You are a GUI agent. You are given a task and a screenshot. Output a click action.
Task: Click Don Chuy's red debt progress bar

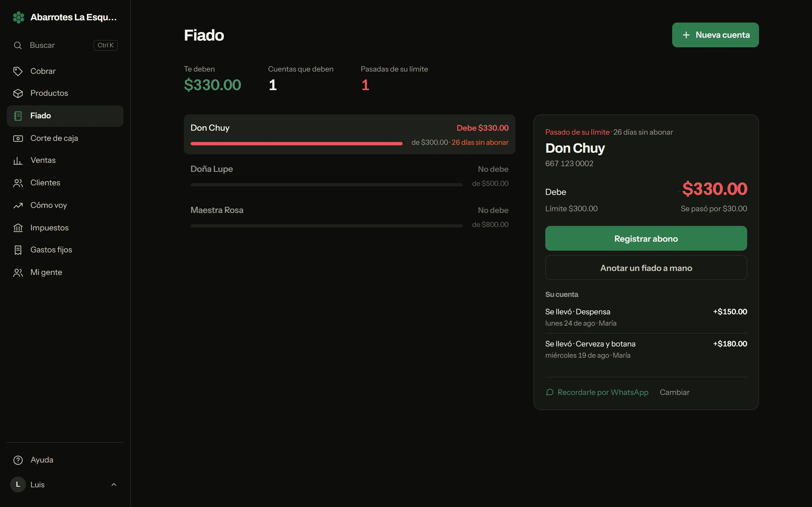[x=296, y=144]
